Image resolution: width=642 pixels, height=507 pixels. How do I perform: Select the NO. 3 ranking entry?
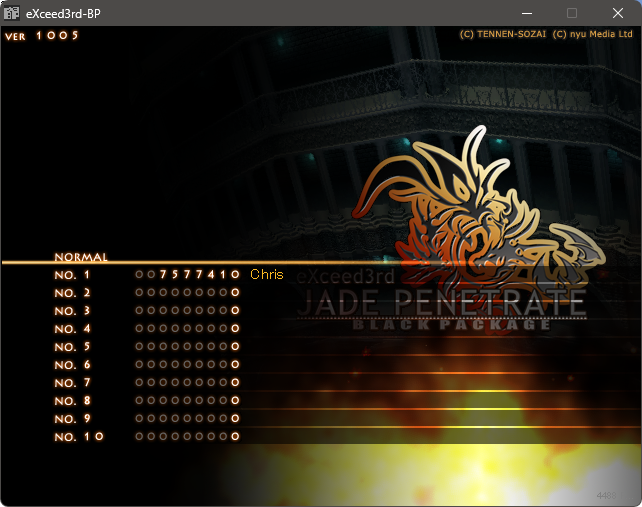click(x=72, y=311)
